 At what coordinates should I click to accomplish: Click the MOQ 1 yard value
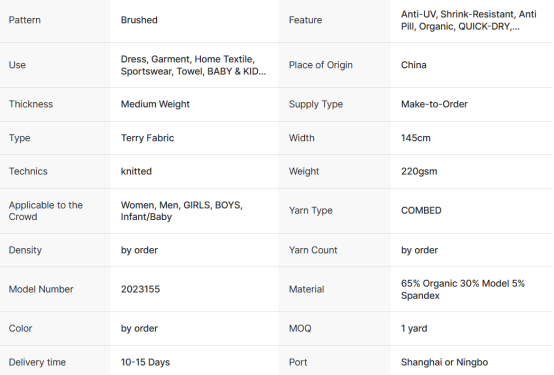(414, 329)
